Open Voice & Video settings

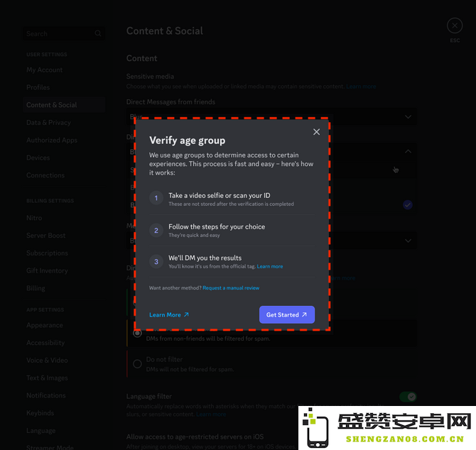coord(47,361)
